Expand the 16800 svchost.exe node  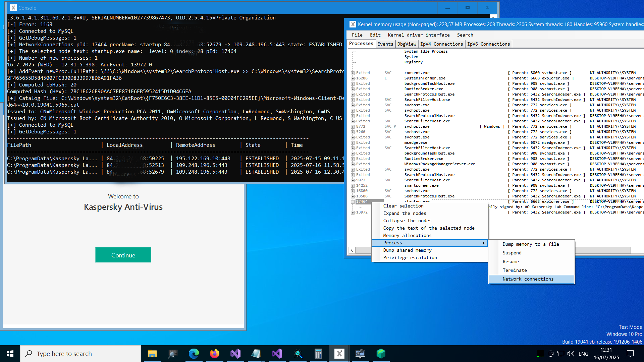[x=353, y=191]
